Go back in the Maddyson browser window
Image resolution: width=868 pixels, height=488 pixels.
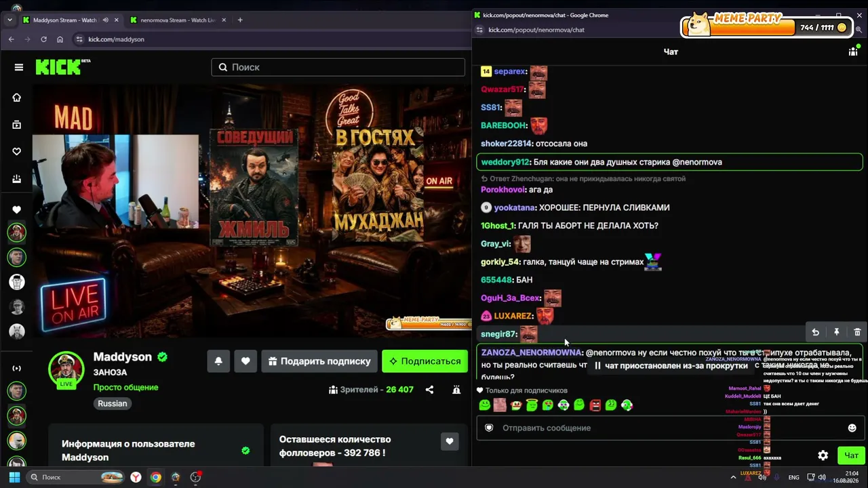[x=12, y=39]
